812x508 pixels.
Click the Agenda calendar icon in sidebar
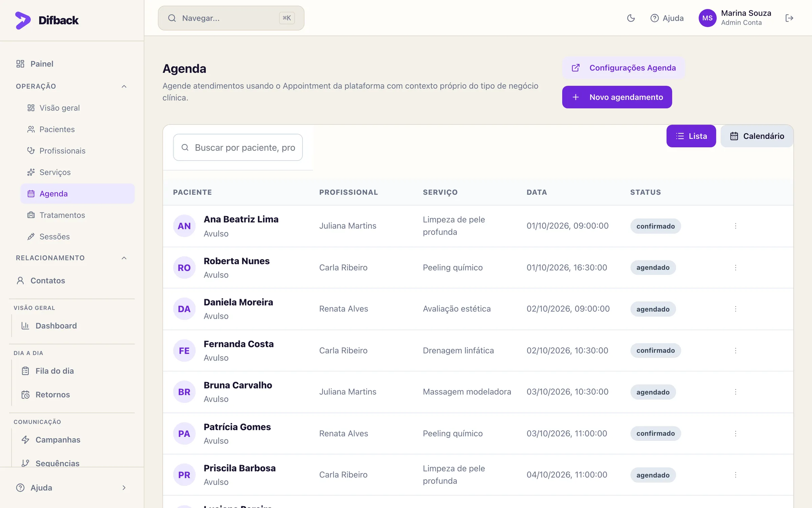click(31, 194)
